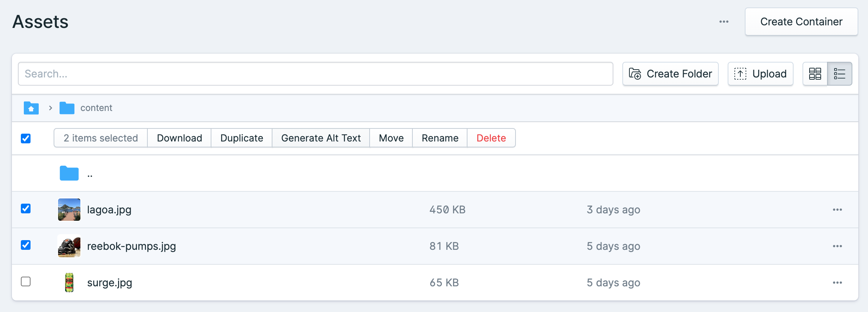This screenshot has height=312, width=868.
Task: Uncheck the lagoa.jpg checkbox
Action: coord(26,208)
